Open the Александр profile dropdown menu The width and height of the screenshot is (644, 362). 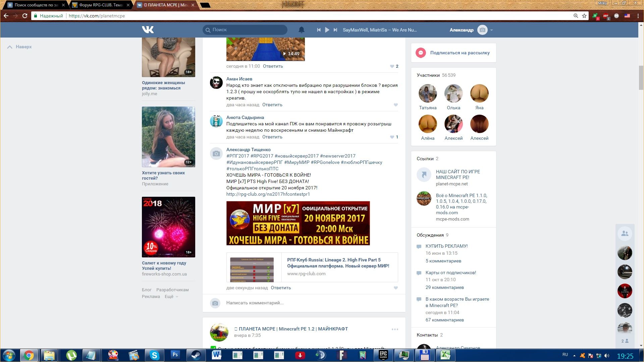(471, 30)
